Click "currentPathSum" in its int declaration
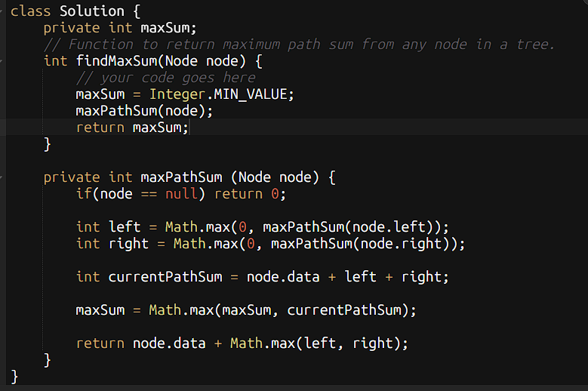588x391 pixels. [x=165, y=277]
